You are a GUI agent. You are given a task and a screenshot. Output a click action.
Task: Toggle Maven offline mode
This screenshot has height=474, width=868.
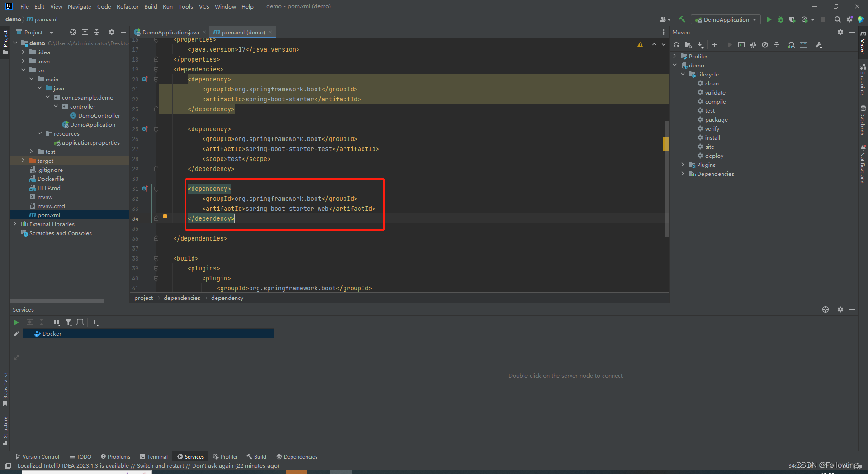[753, 45]
